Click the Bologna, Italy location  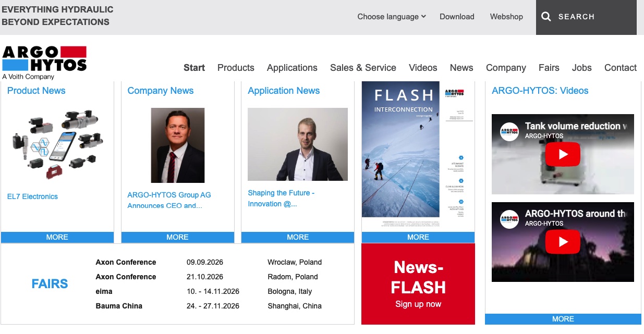click(x=290, y=291)
